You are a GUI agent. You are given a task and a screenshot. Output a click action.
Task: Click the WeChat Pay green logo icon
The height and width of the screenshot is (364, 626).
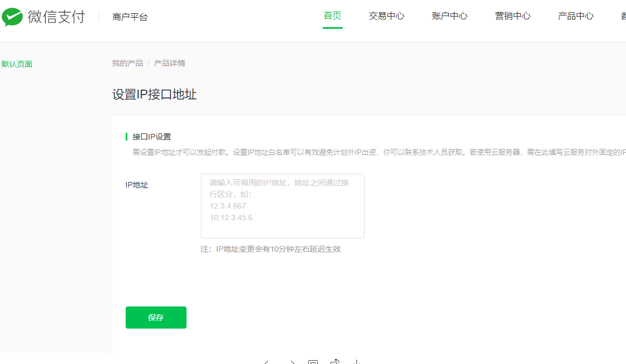pyautogui.click(x=12, y=17)
